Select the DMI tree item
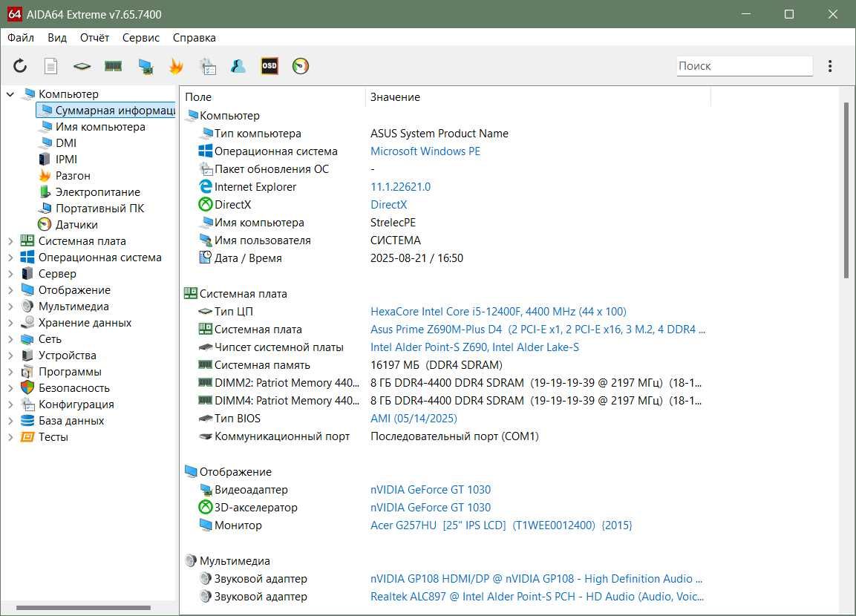The image size is (856, 616). tap(65, 143)
